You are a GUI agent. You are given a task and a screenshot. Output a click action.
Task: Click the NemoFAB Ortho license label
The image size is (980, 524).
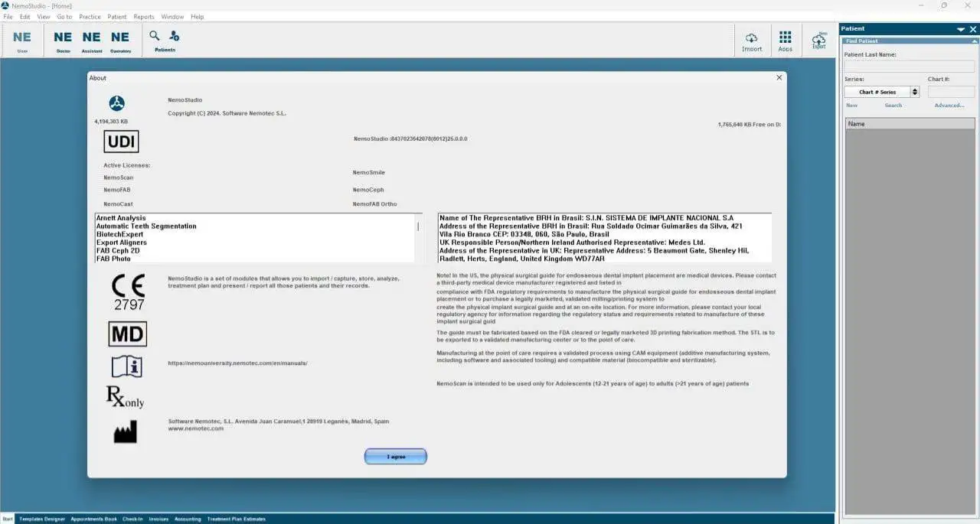375,204
